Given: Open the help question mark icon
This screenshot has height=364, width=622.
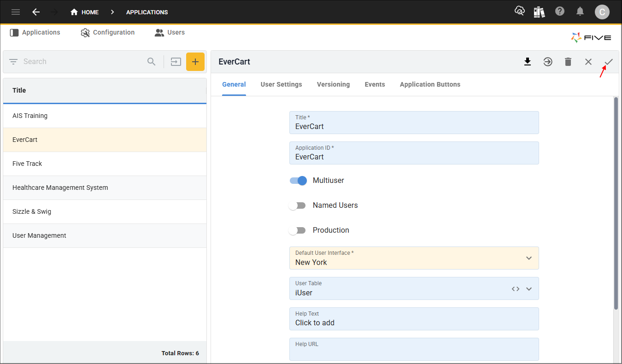Looking at the screenshot, I should tap(560, 12).
